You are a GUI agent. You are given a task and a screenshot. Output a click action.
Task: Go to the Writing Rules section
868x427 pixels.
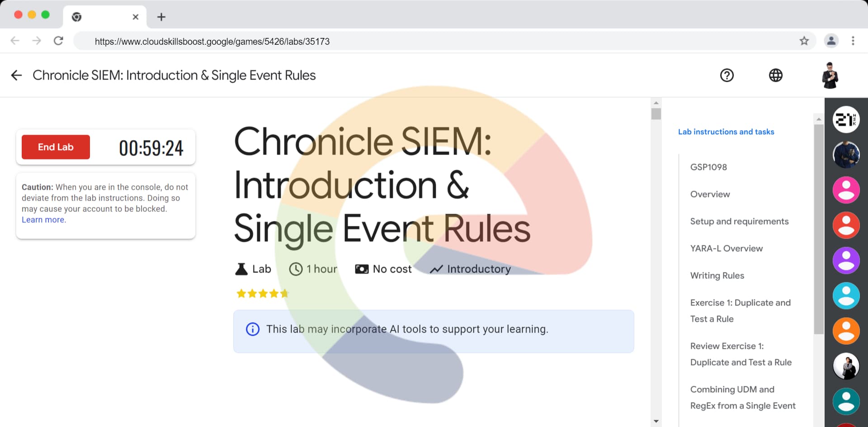click(x=717, y=275)
